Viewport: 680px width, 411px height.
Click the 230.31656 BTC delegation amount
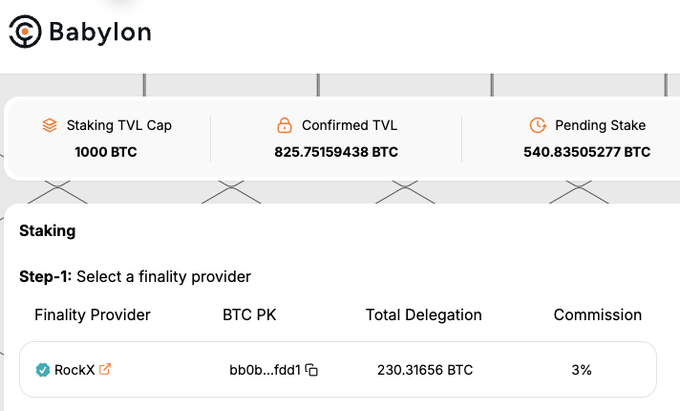(425, 370)
